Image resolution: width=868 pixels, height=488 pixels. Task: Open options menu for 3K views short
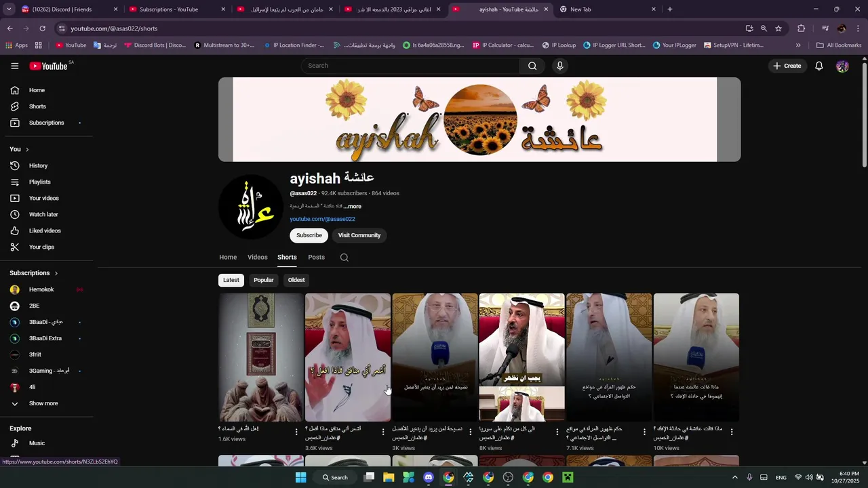pos(470,432)
